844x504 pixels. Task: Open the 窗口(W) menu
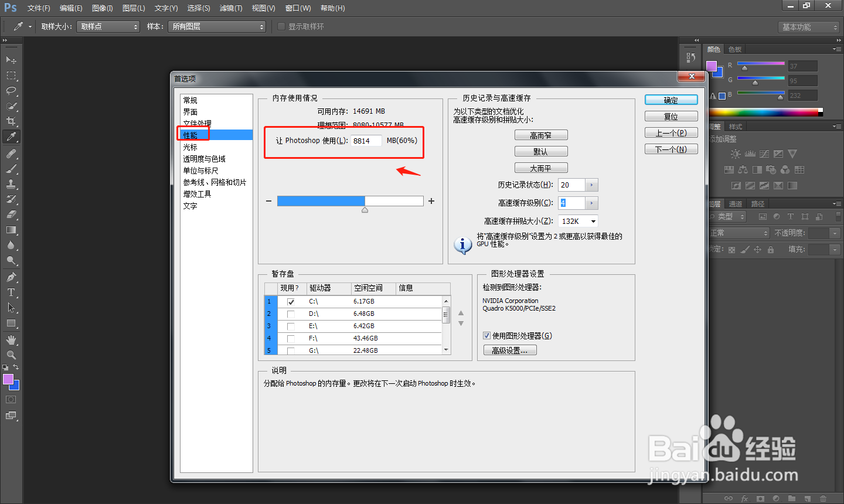(x=298, y=8)
